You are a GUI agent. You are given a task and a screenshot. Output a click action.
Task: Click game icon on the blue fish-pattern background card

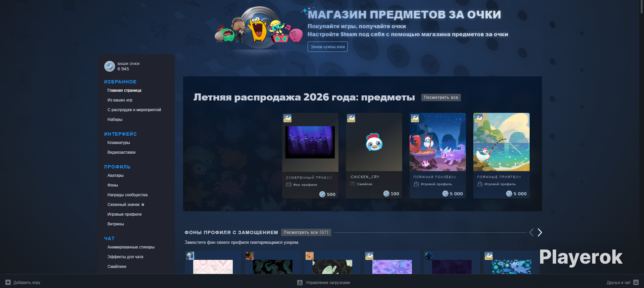[489, 256]
